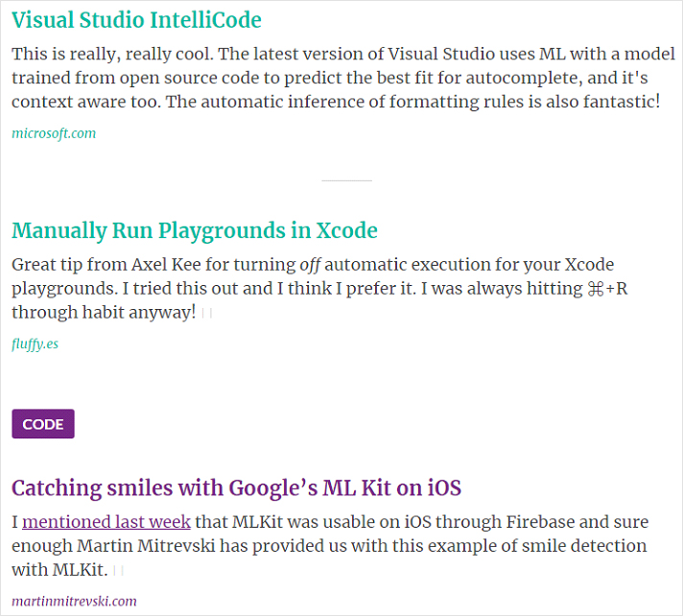Click the faint emoji glyph after "habit anyway!"
Image resolution: width=683 pixels, height=616 pixels.
(207, 313)
